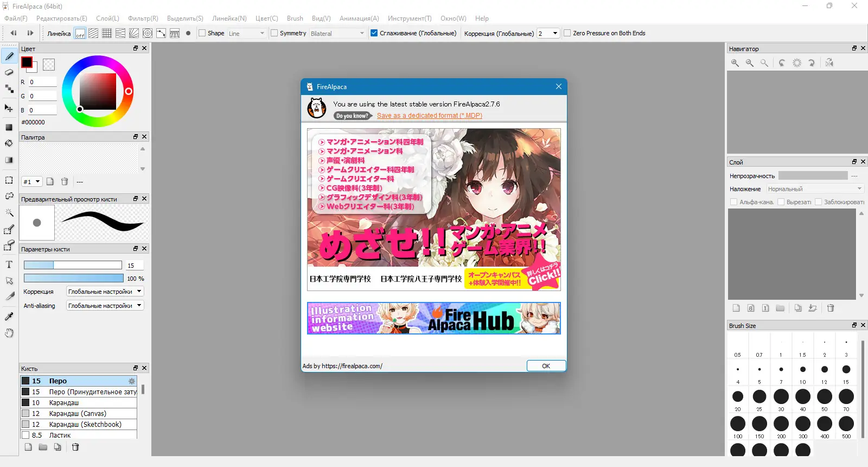Image resolution: width=868 pixels, height=467 pixels.
Task: Open the Symmetry mode dropdown showing Bilateral
Action: pos(338,33)
